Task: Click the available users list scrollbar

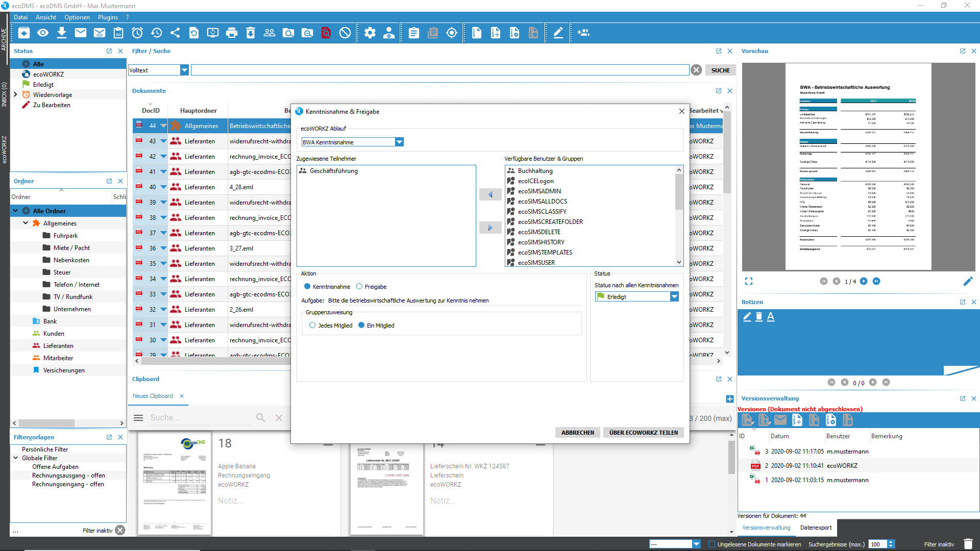Action: coord(679,191)
